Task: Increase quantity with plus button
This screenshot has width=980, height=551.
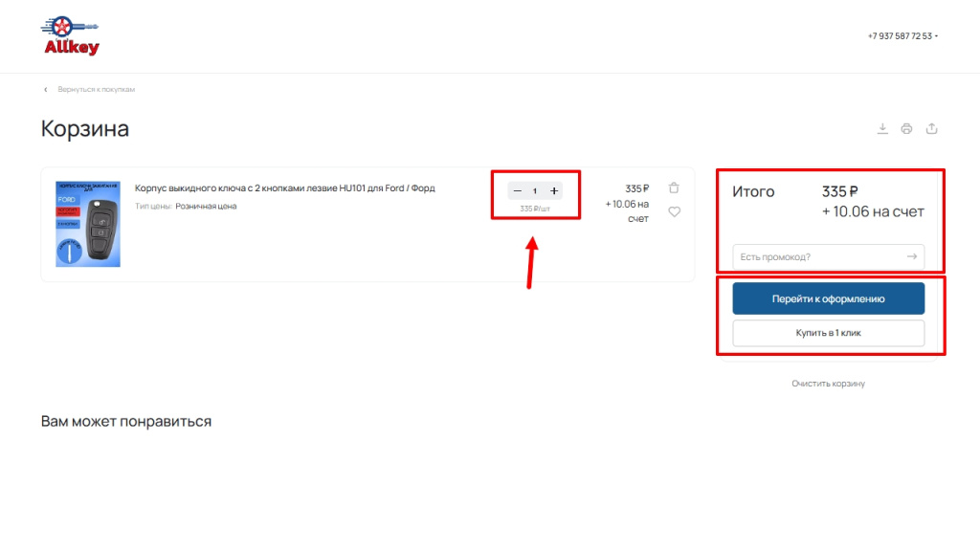Action: 554,191
